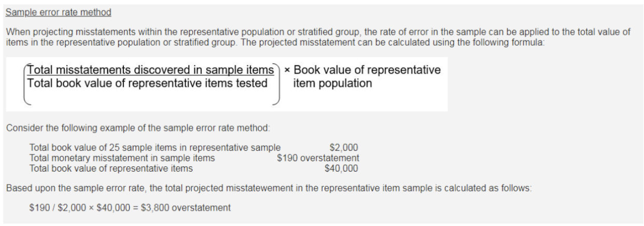Click the formula denominator 'Total book value of representative items tested'
The width and height of the screenshot is (644, 226).
147,83
